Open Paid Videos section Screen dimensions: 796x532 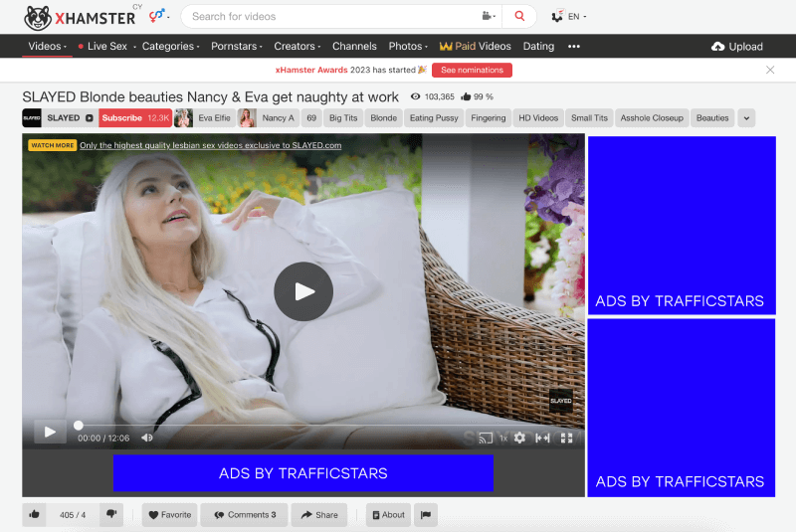tap(476, 46)
